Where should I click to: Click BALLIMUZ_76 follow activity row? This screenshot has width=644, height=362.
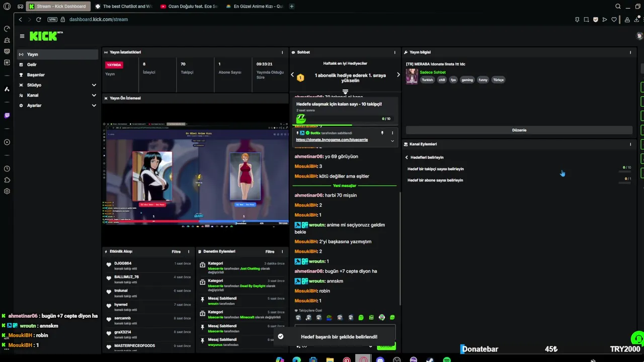pos(149,279)
